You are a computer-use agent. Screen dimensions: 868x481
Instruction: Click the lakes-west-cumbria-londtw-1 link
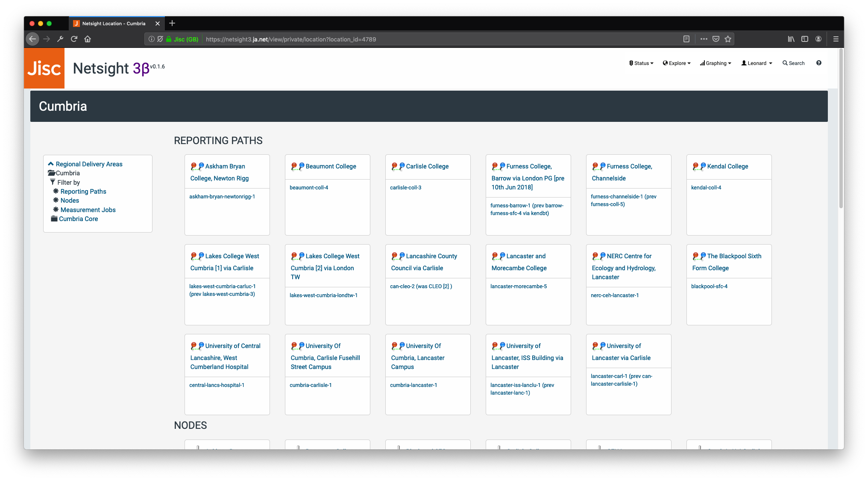click(323, 295)
